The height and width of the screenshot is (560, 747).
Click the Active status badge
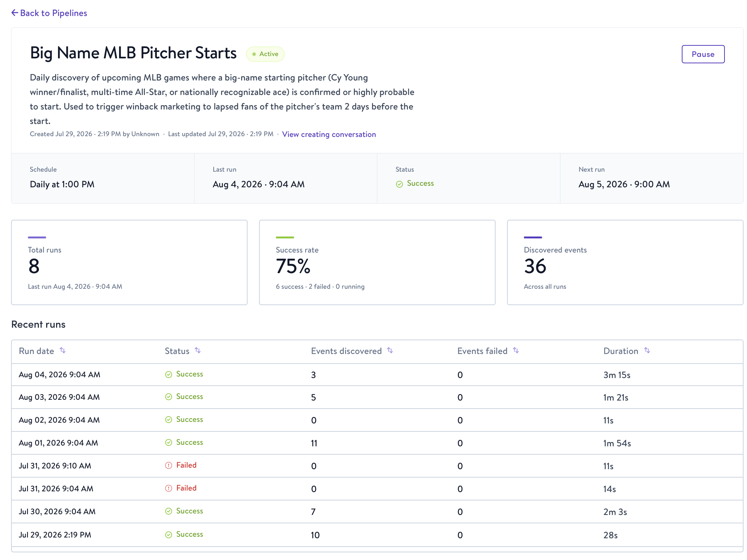pyautogui.click(x=266, y=54)
